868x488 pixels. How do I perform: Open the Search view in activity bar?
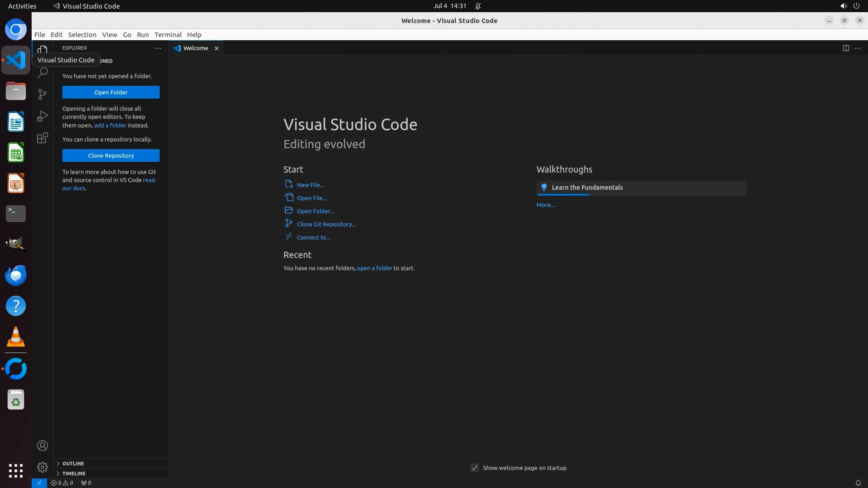click(42, 72)
